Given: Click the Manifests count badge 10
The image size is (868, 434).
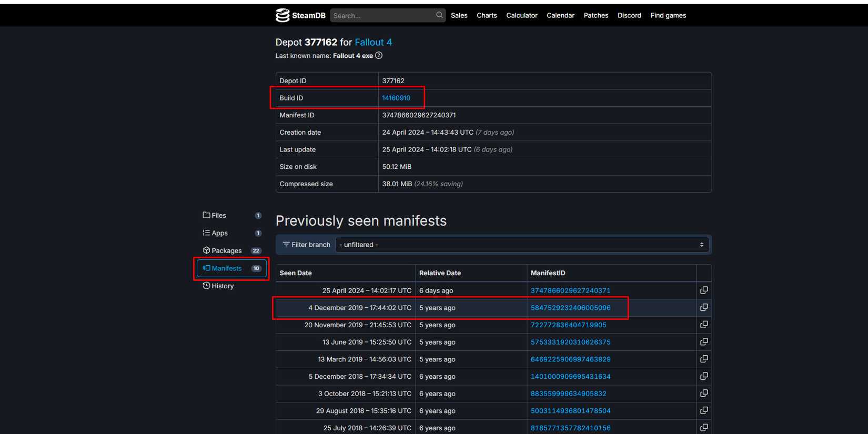Looking at the screenshot, I should coord(256,268).
